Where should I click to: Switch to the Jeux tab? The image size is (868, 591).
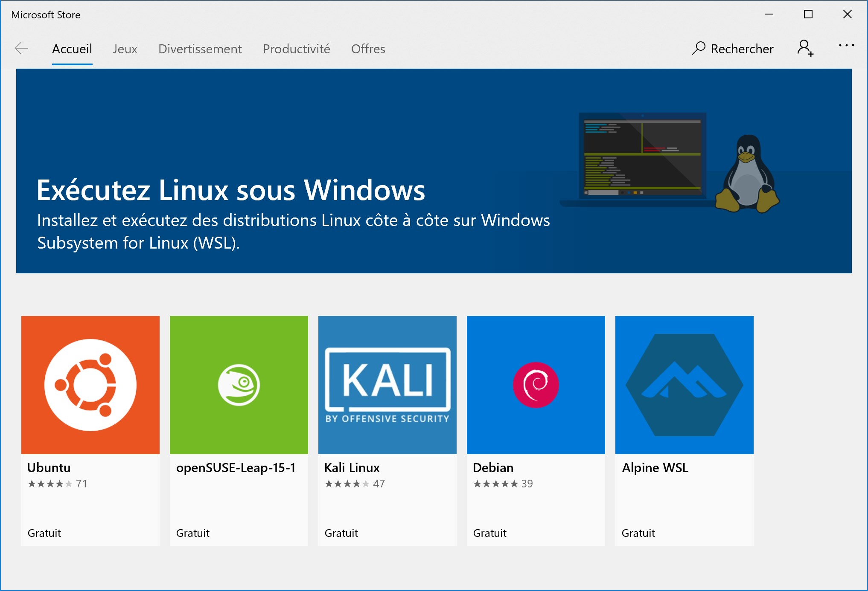(125, 49)
